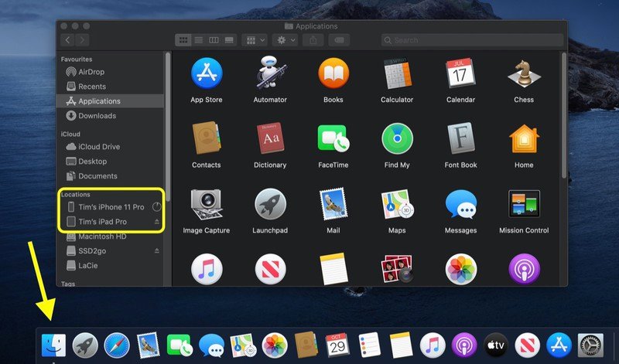Switch to list view in toolbar
Image resolution: width=619 pixels, height=364 pixels.
[198, 39]
